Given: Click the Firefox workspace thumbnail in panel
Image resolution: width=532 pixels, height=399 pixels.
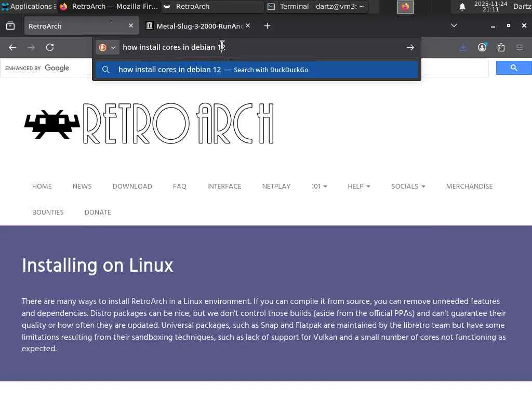Looking at the screenshot, I should click(405, 7).
